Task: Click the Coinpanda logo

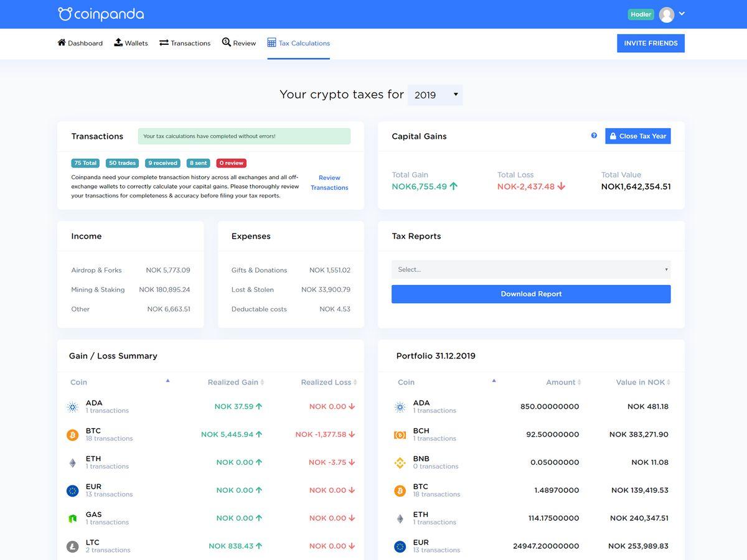Action: tap(101, 14)
